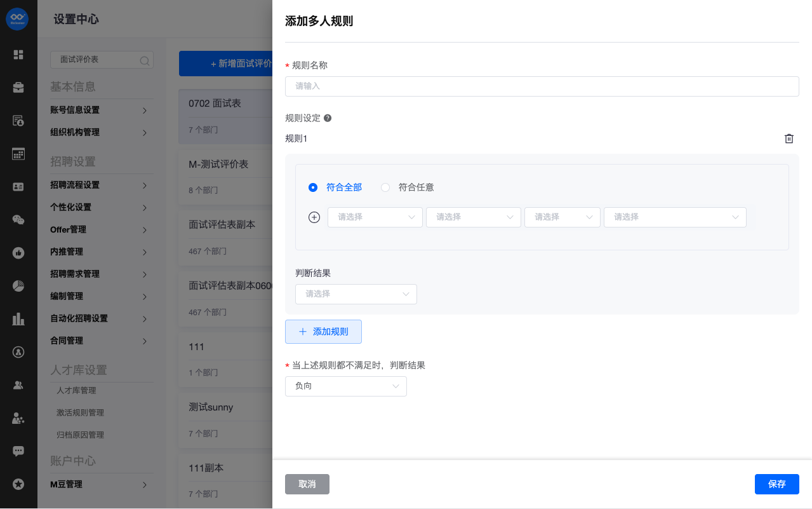
Task: Go to 激活规则管理
Action: coord(80,412)
